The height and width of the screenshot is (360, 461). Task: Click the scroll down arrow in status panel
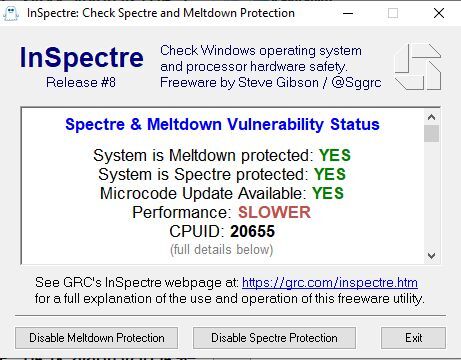coord(431,256)
